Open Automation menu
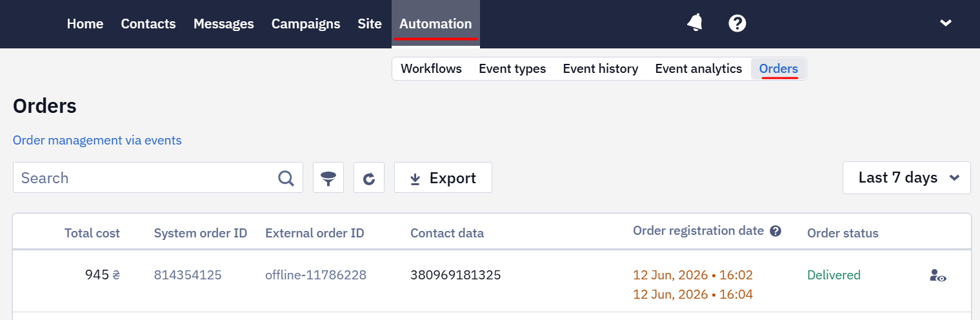Image resolution: width=980 pixels, height=320 pixels. tap(435, 24)
